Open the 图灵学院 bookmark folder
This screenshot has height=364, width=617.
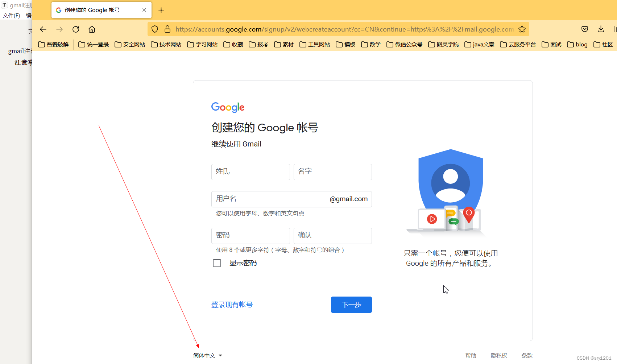(x=443, y=44)
